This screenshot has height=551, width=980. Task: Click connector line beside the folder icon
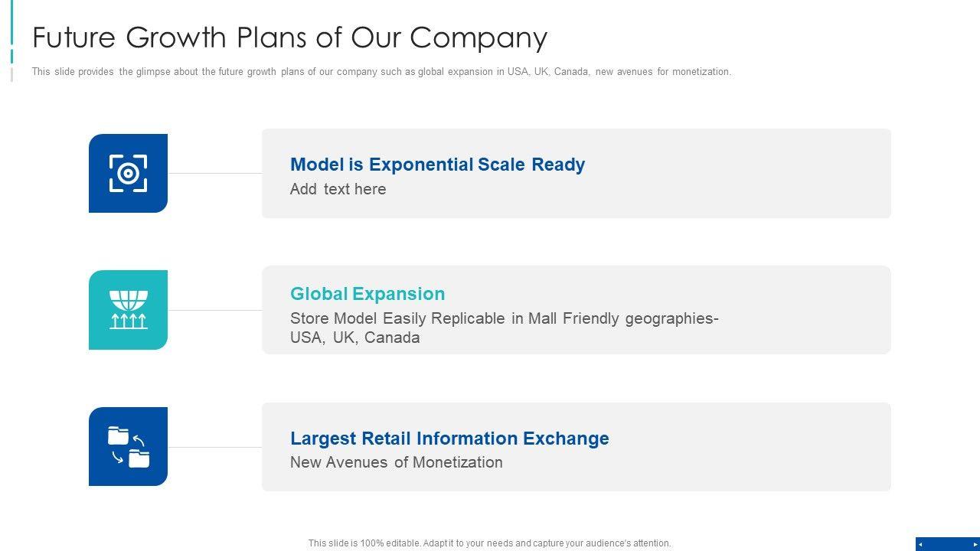214,447
